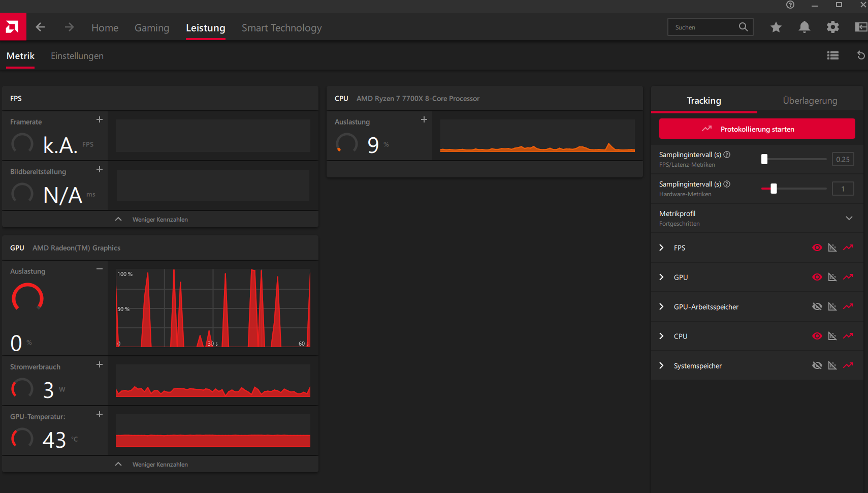
Task: Click the search magnifier icon
Action: pos(743,27)
